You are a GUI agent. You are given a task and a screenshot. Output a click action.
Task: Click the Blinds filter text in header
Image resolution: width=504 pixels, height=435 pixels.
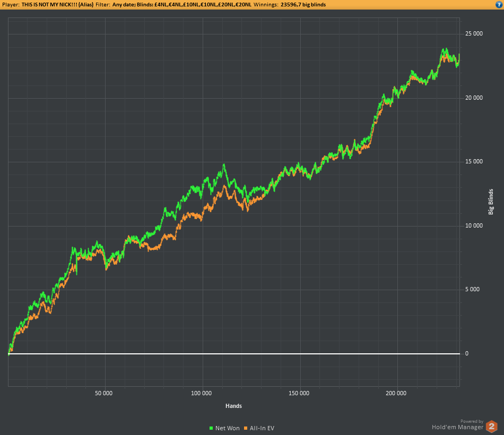coord(194,5)
